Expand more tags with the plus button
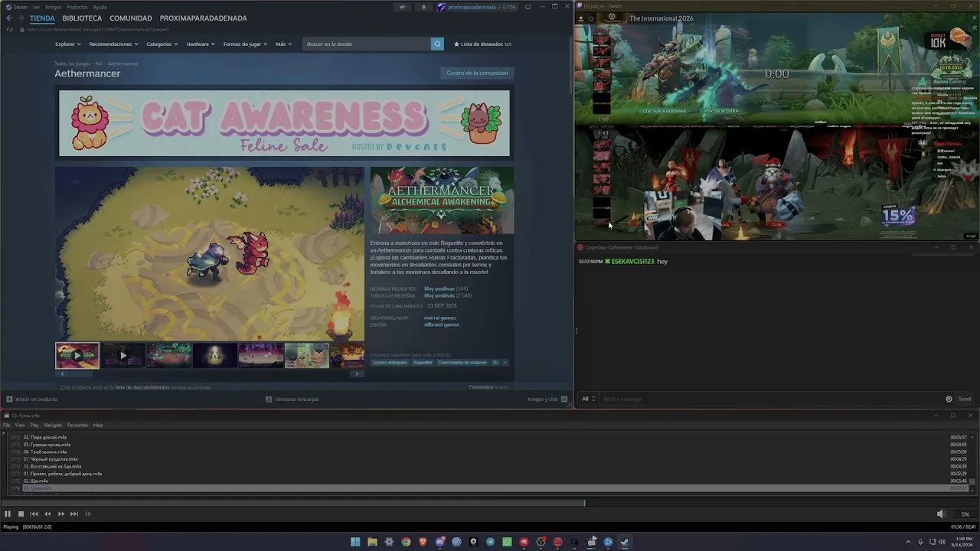The width and height of the screenshot is (980, 551). tap(505, 362)
